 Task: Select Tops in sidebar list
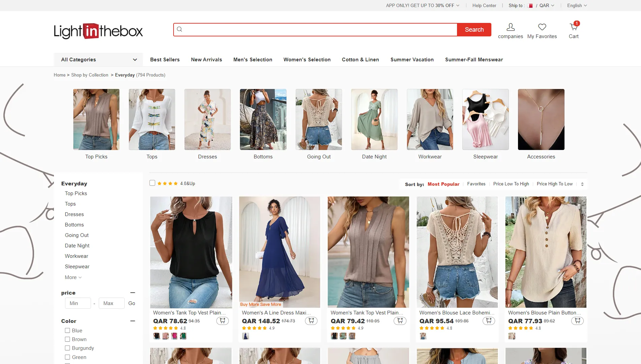tap(70, 204)
